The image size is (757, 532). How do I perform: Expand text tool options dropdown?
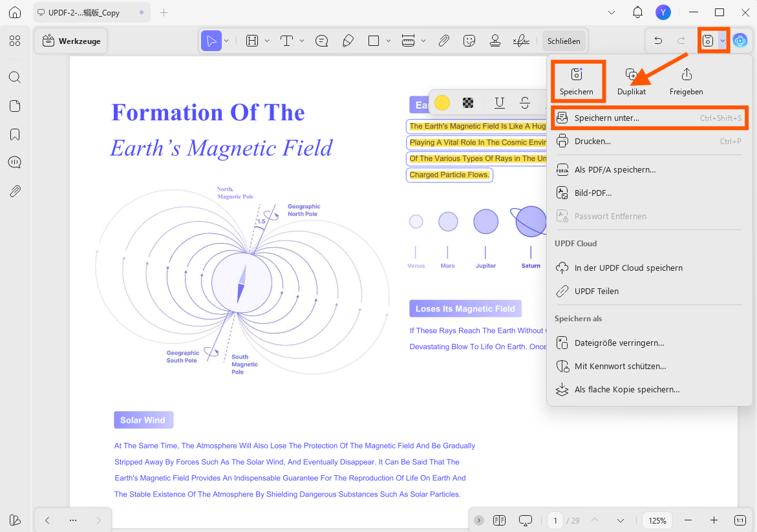click(x=302, y=41)
